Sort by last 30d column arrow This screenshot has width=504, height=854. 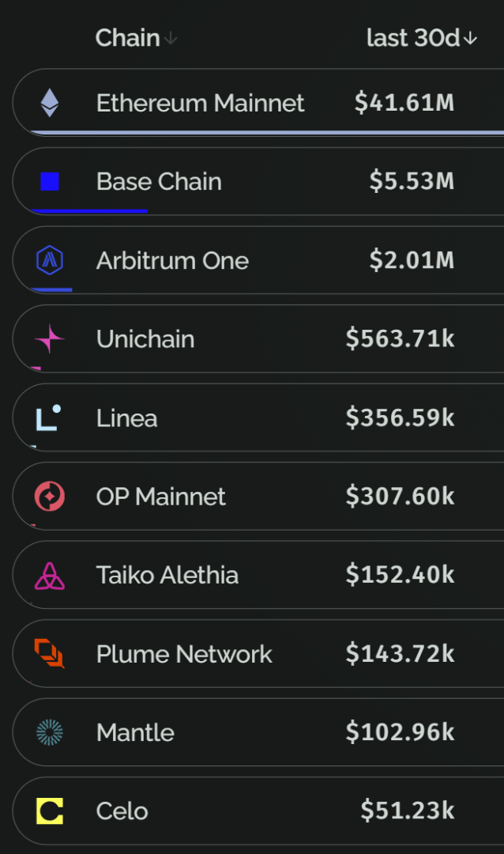[x=470, y=39]
